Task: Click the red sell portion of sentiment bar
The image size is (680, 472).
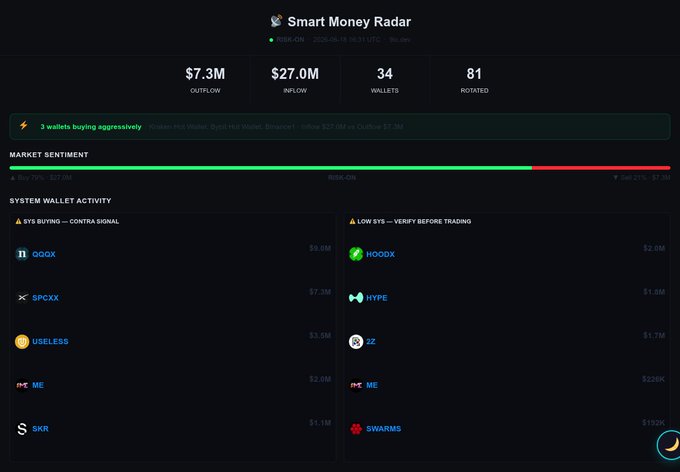Action: point(601,167)
